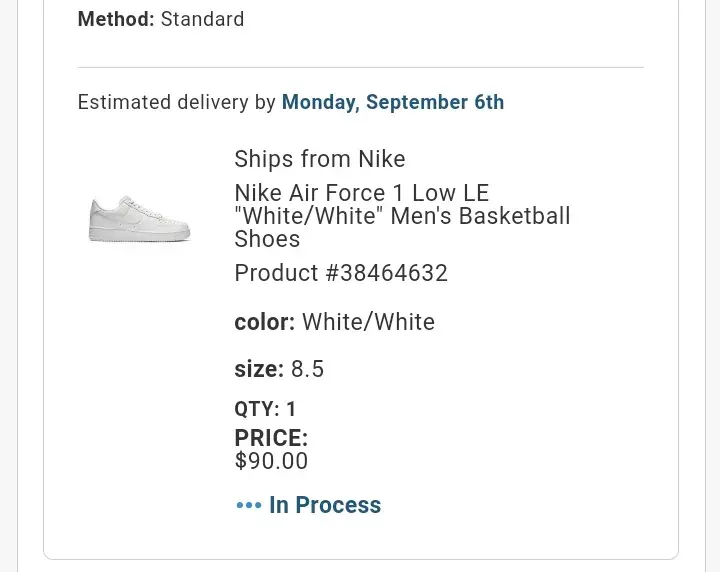Click the Ships from Nike text
This screenshot has height=572, width=720.
(x=320, y=159)
